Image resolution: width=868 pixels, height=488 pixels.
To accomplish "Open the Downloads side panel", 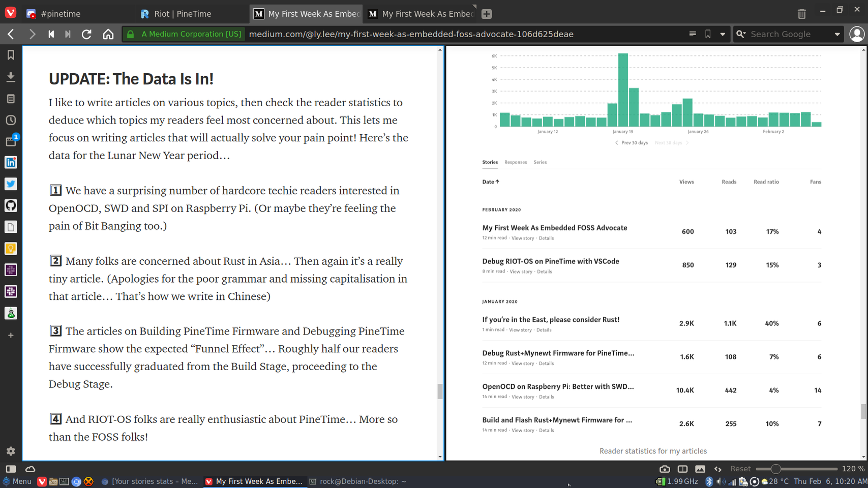I will (x=11, y=77).
